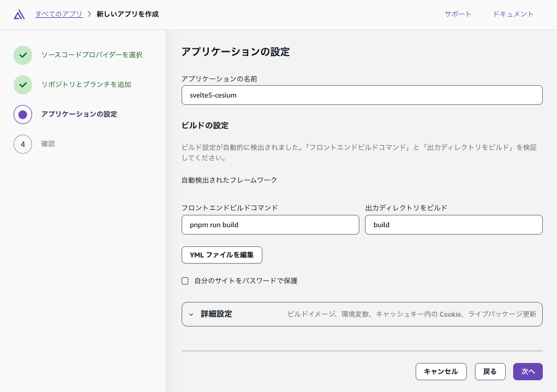
Task: Go to リポジトリとブランチを追加 step
Action: click(86, 85)
